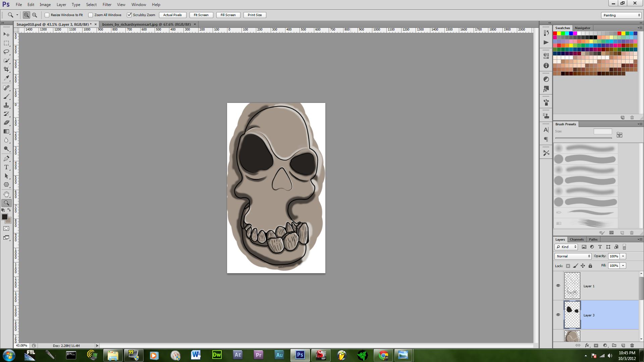Toggle lock transparent pixels
The height and width of the screenshot is (362, 644).
[x=568, y=266]
